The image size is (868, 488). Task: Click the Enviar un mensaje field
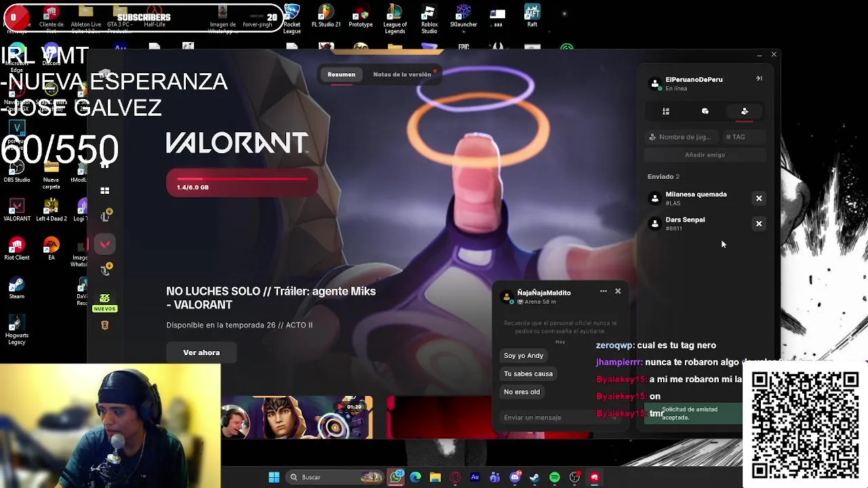(560, 418)
